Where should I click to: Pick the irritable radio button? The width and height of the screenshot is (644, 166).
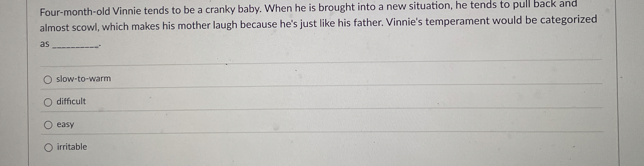(48, 148)
